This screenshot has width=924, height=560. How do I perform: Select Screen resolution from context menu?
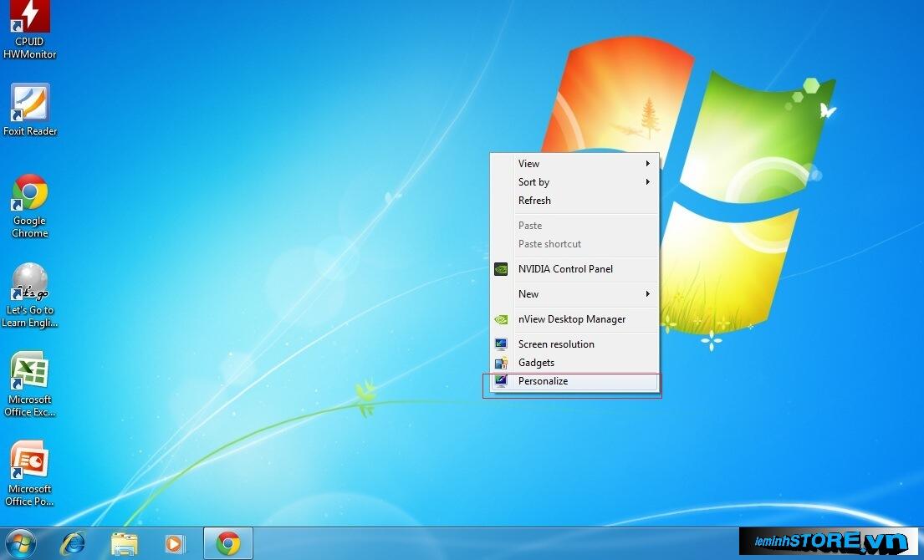coord(556,344)
